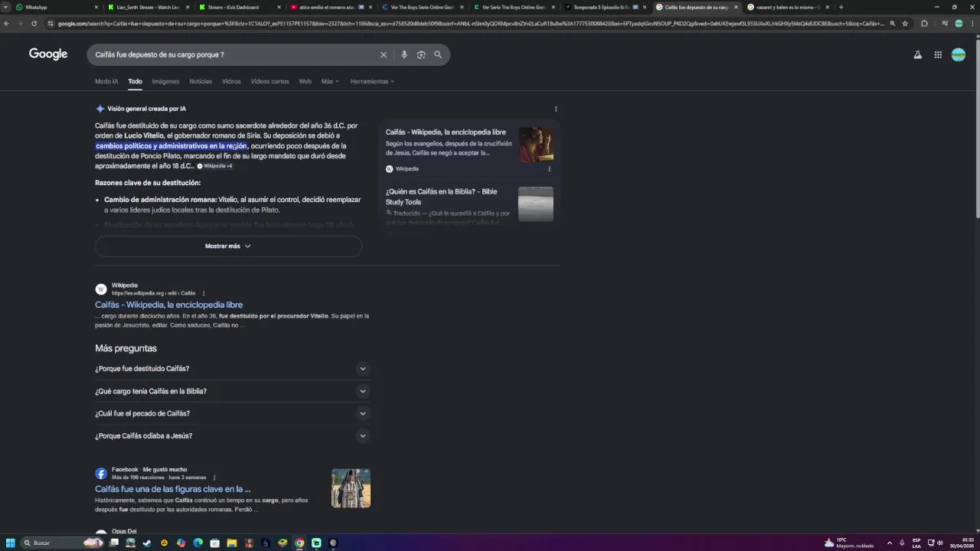Screen dimensions: 980x551
Task: Expand question ¿Cuál fue el pecado de Caifás?
Action: coord(232,413)
